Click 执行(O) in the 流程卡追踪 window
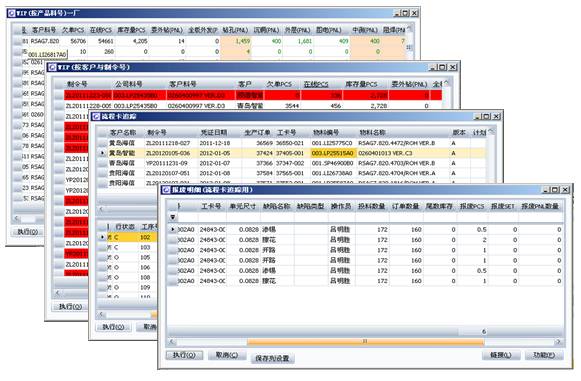581x381 pixels. (113, 327)
